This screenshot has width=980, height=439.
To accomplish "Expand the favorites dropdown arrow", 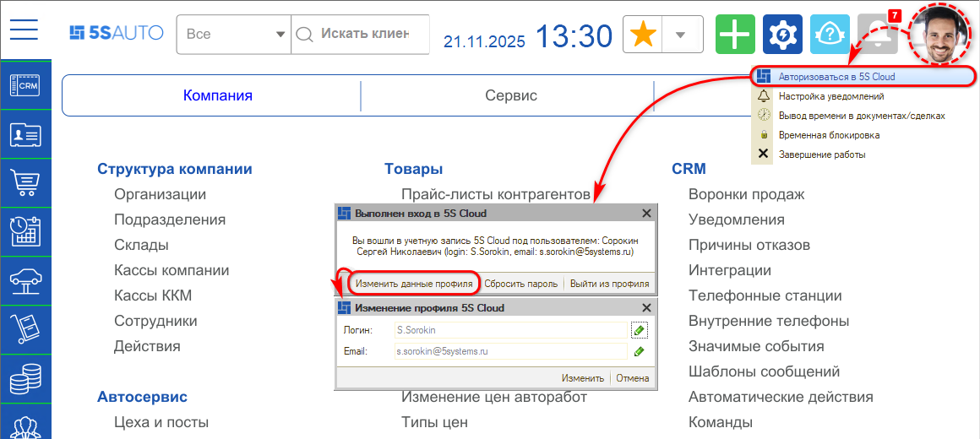I will click(682, 35).
